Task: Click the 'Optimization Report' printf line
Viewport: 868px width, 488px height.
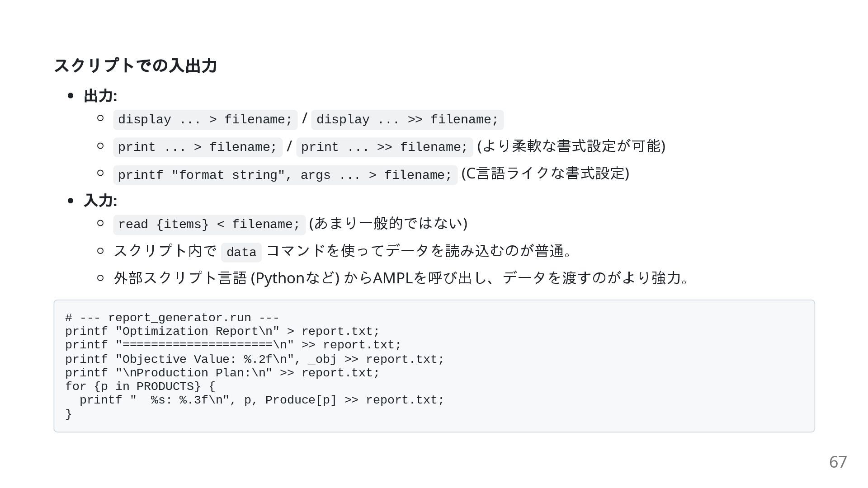Action: pos(222,331)
